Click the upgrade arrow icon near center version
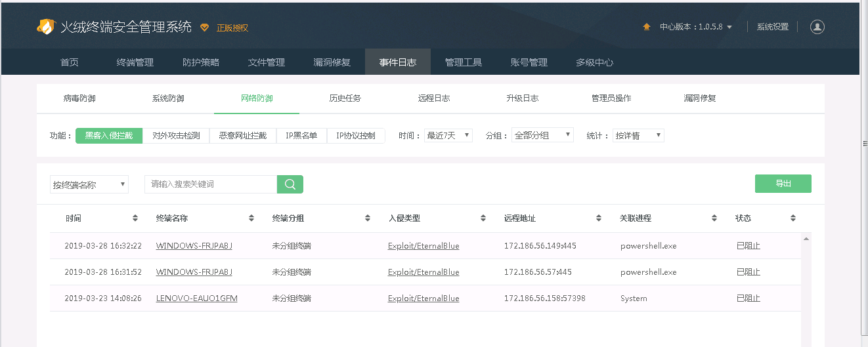This screenshot has width=868, height=347. pos(647,27)
